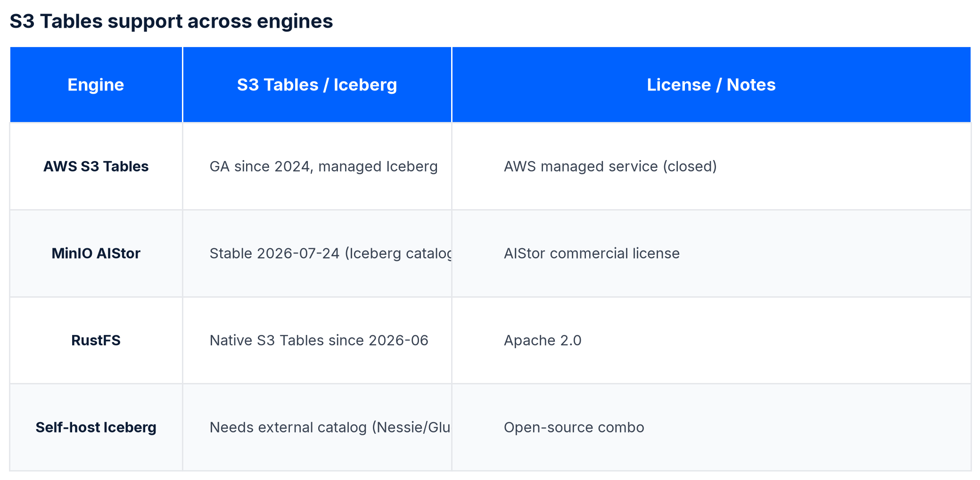Click "Native S3 Tables since 2026-06" cell

[317, 340]
